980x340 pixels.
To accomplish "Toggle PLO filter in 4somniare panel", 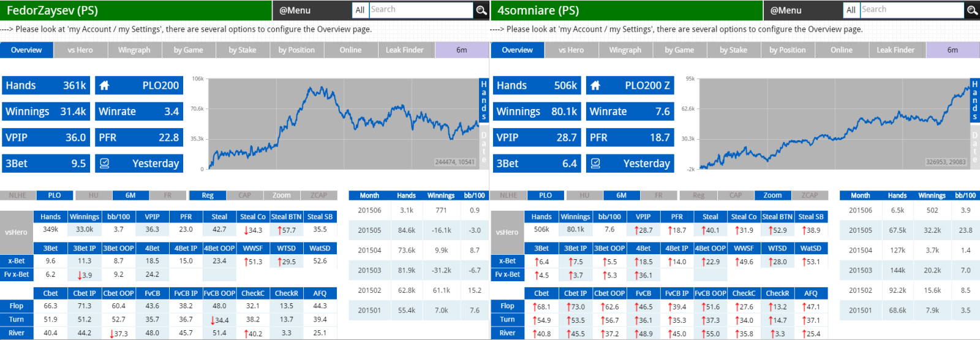I will coord(546,195).
